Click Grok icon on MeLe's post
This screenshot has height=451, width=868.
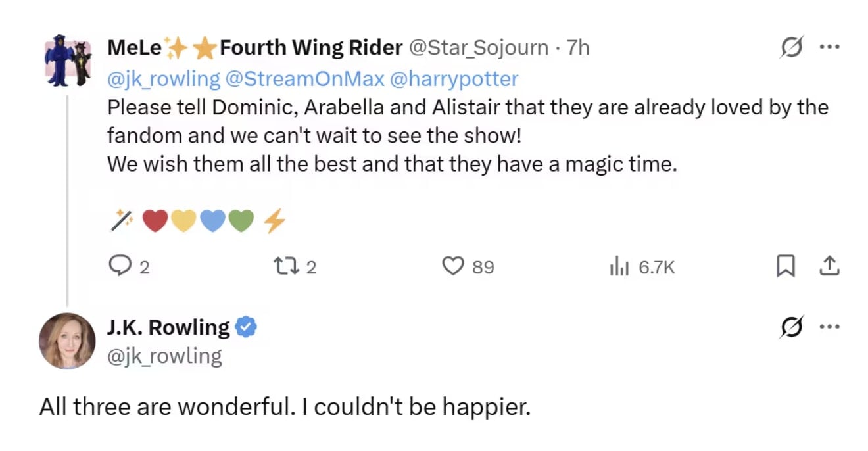point(790,48)
